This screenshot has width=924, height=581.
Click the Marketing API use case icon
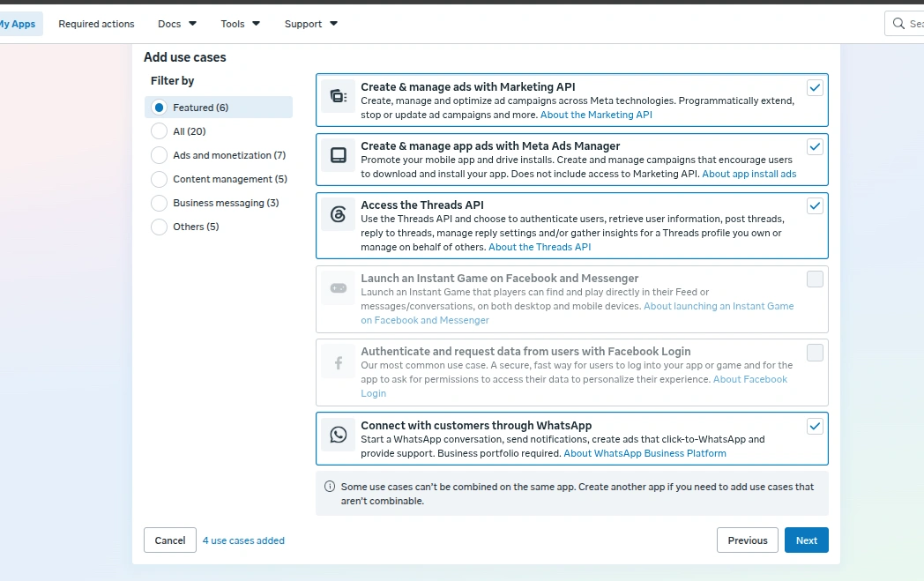pos(339,96)
